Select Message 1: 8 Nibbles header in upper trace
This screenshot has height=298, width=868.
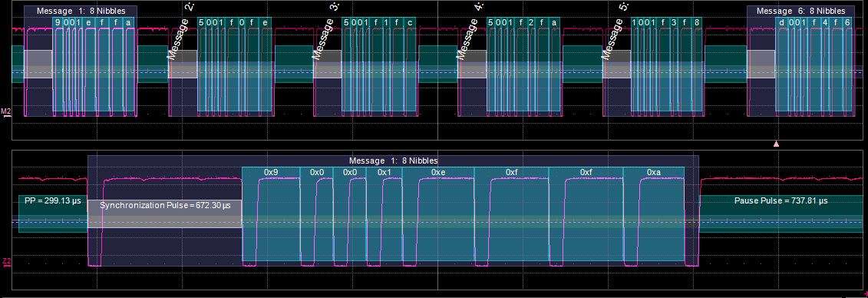pos(81,11)
